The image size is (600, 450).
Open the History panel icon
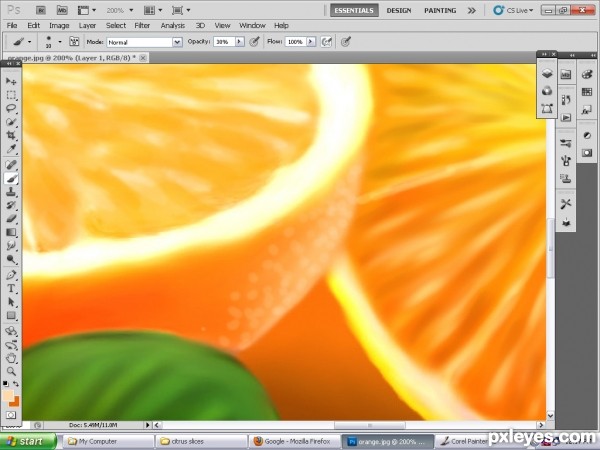(566, 99)
